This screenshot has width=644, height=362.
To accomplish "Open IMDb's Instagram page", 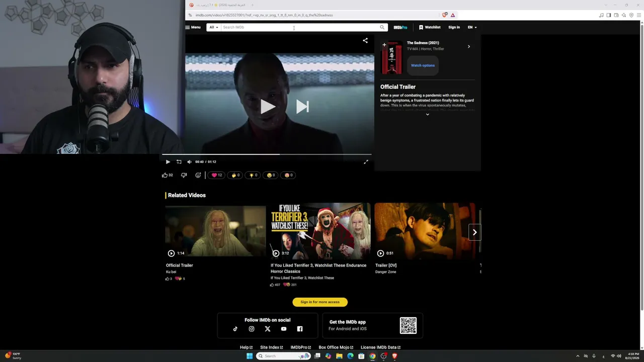I will click(x=252, y=329).
